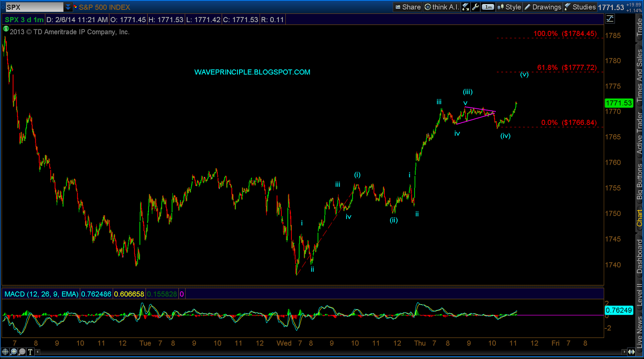
Task: Open the Studies menu
Action: pyautogui.click(x=580, y=7)
